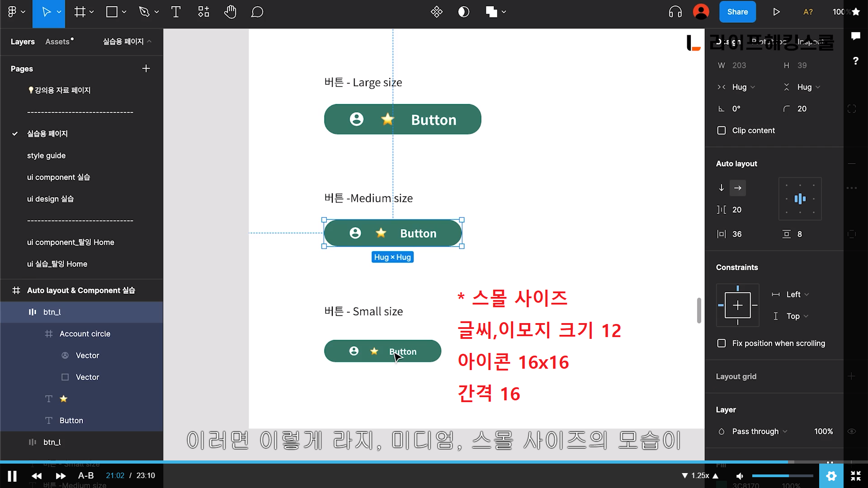Click the Share button

(x=737, y=12)
